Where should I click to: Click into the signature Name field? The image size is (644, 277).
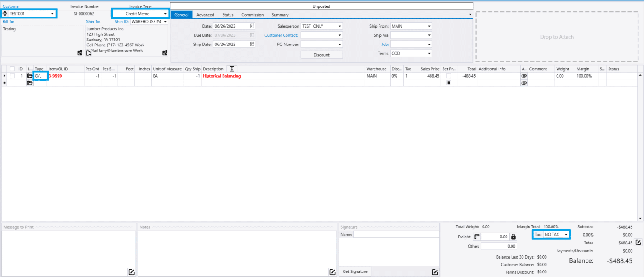(x=396, y=235)
